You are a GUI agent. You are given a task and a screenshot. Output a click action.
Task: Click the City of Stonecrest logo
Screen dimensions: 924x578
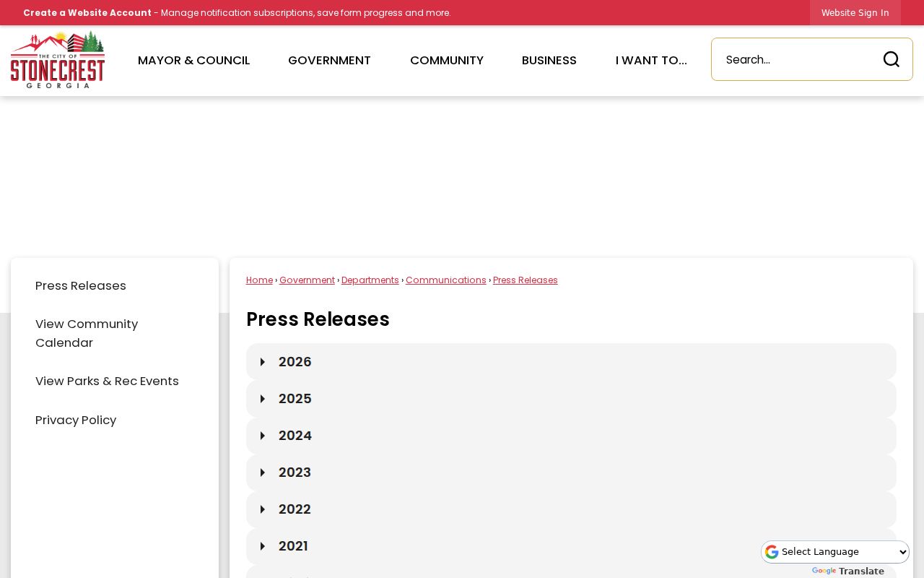click(58, 60)
